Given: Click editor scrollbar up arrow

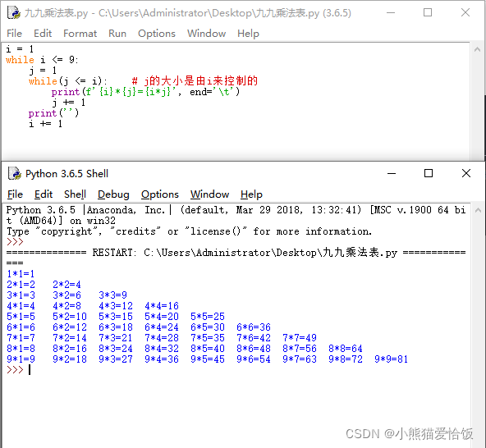Looking at the screenshot, I should click(477, 49).
